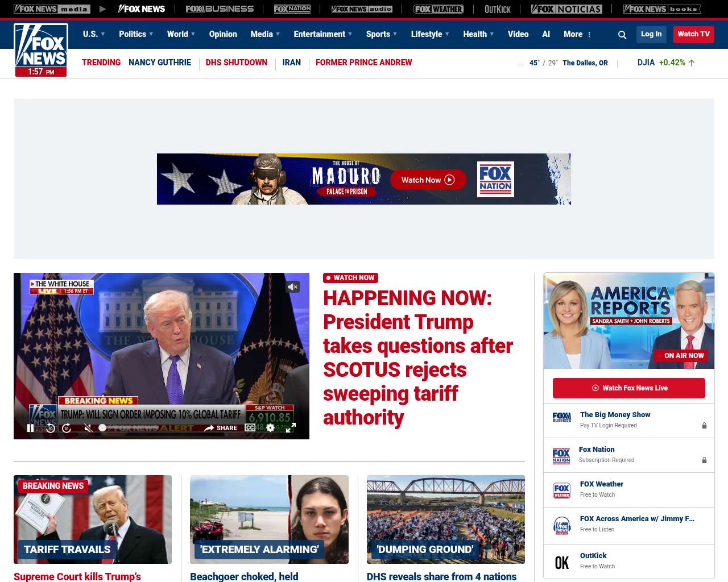
Task: Open the 'Dumping Ground' story thumbnail
Action: coord(446,519)
